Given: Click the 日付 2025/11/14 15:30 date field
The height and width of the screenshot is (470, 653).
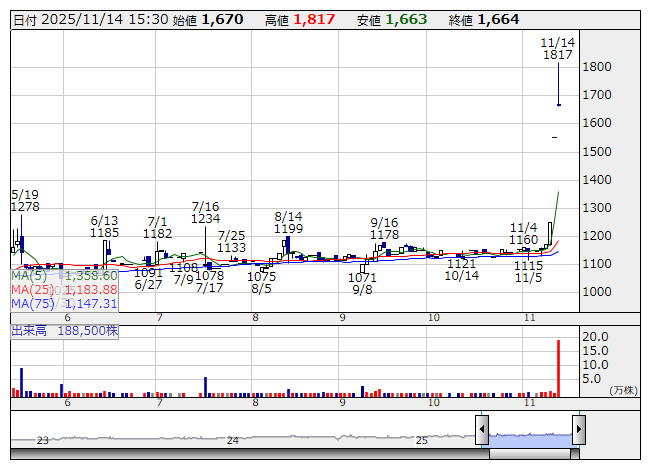Looking at the screenshot, I should 90,19.
